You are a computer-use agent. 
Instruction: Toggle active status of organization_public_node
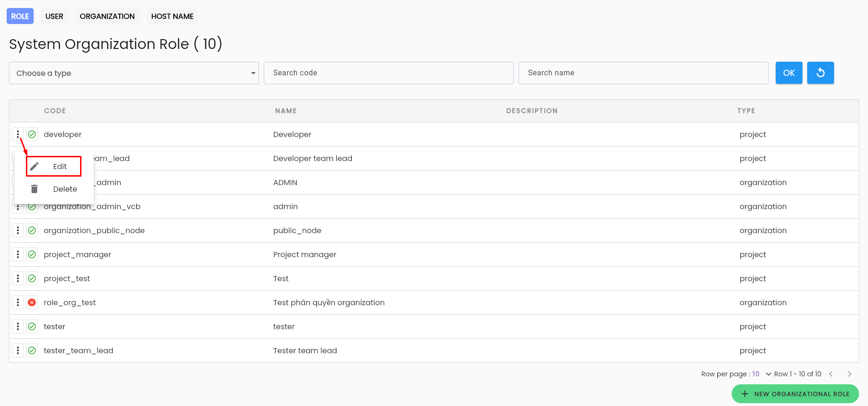pyautogui.click(x=32, y=230)
